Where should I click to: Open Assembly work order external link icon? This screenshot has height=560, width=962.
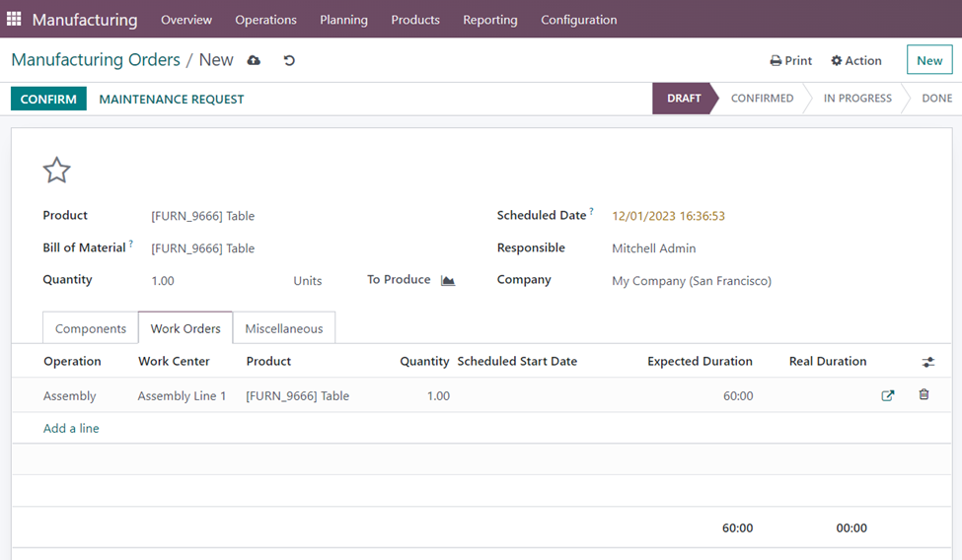click(888, 395)
